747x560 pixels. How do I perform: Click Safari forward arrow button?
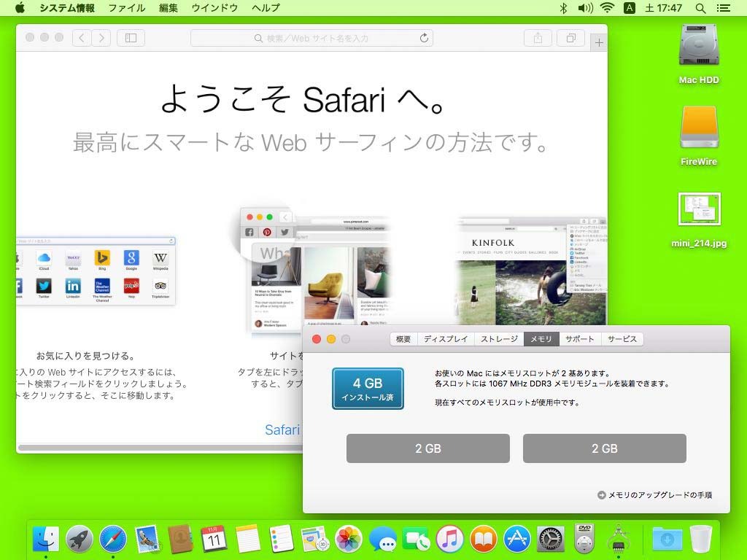coord(101,38)
